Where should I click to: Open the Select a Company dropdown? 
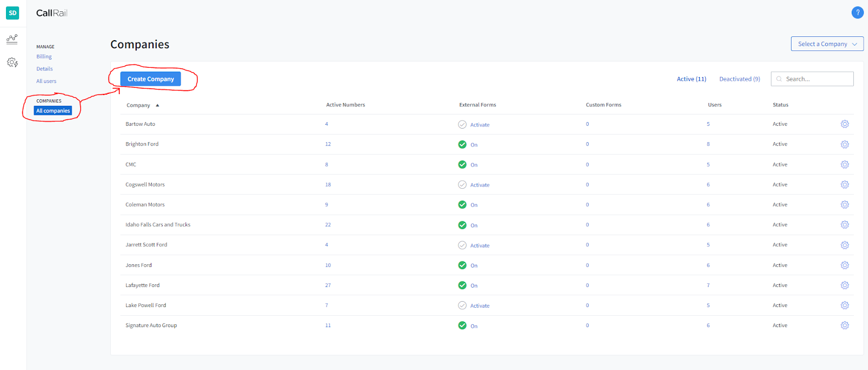click(827, 44)
